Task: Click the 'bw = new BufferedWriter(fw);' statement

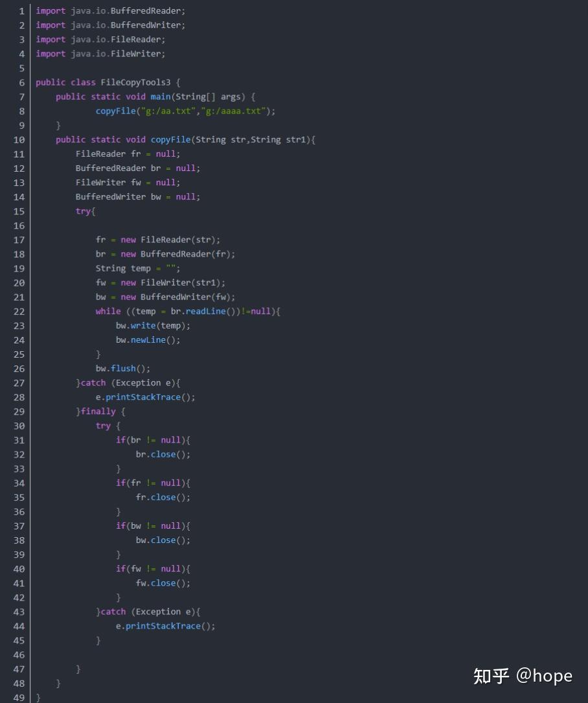Action: [165, 297]
